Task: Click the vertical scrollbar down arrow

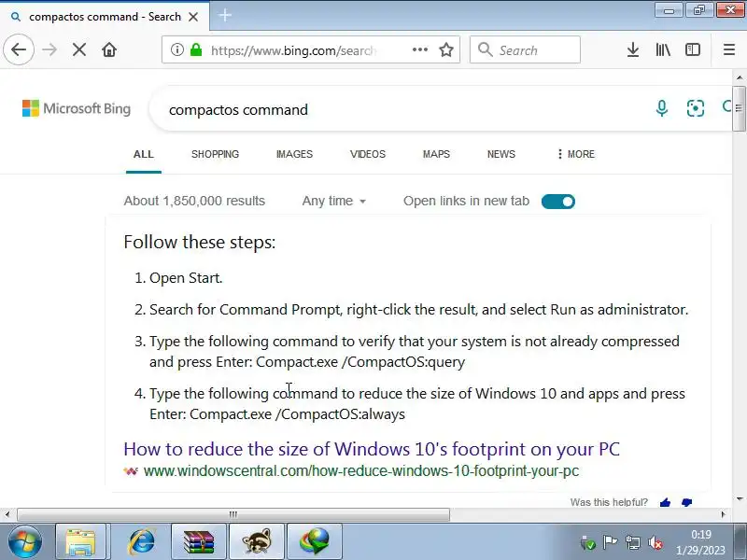Action: click(740, 499)
